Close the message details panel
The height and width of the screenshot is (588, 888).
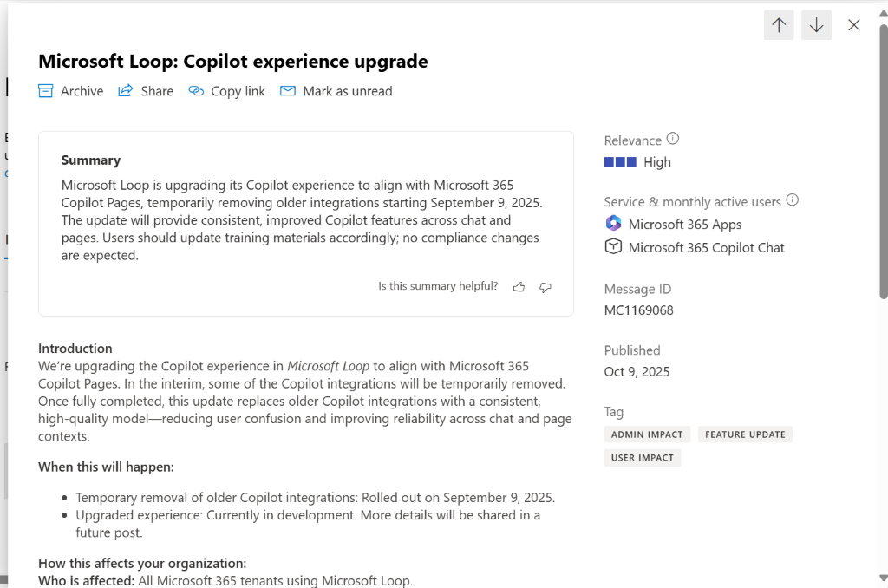[854, 25]
